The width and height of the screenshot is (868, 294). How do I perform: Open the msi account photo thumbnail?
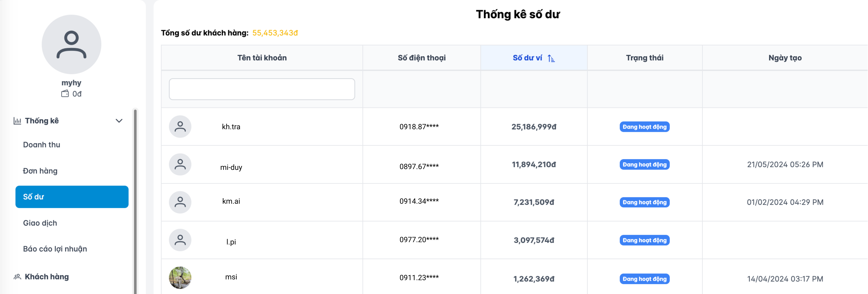tap(180, 278)
